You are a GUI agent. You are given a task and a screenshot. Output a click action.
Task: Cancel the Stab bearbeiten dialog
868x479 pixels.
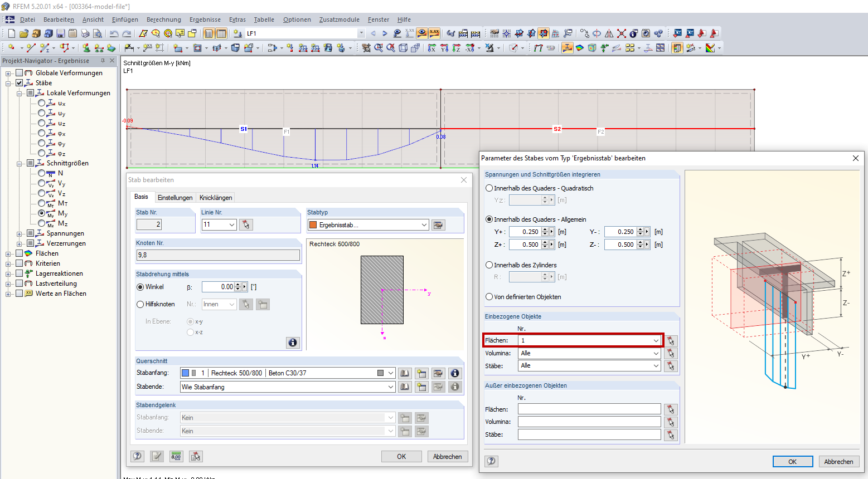point(448,456)
